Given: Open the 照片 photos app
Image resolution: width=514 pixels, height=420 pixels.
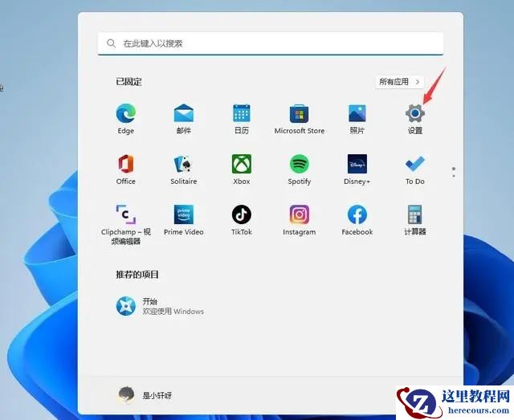Looking at the screenshot, I should [357, 119].
